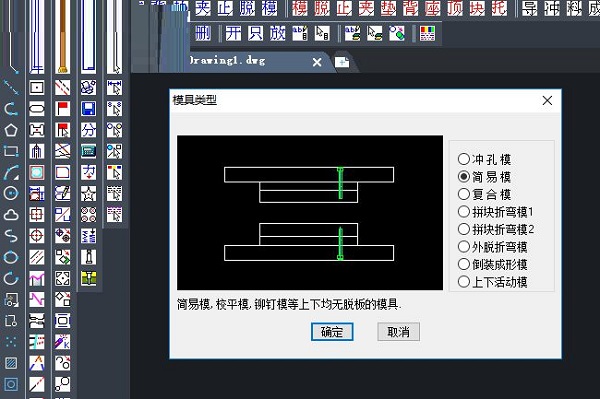The width and height of the screenshot is (600, 399).
Task: Click the black 料 toolbar icon
Action: 574,8
